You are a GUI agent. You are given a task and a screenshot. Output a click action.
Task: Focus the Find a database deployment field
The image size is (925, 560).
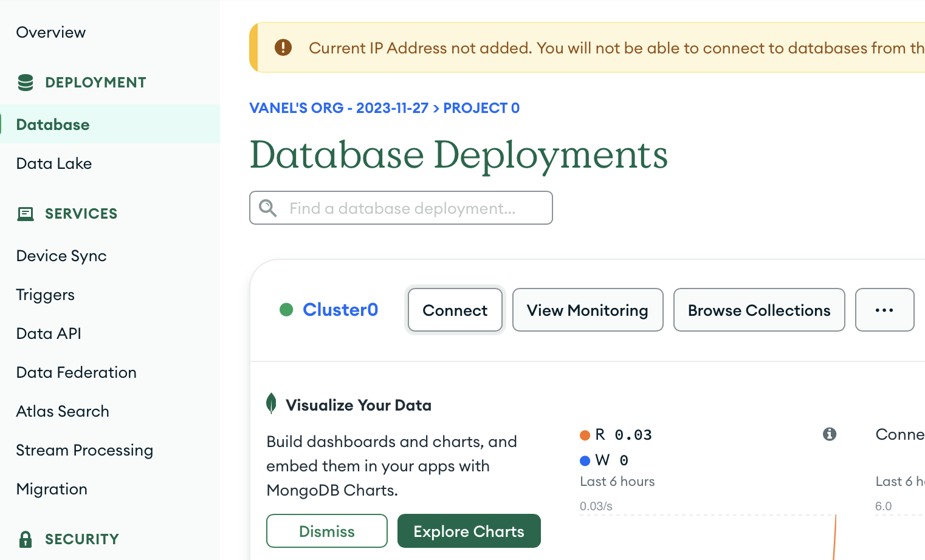pos(401,208)
